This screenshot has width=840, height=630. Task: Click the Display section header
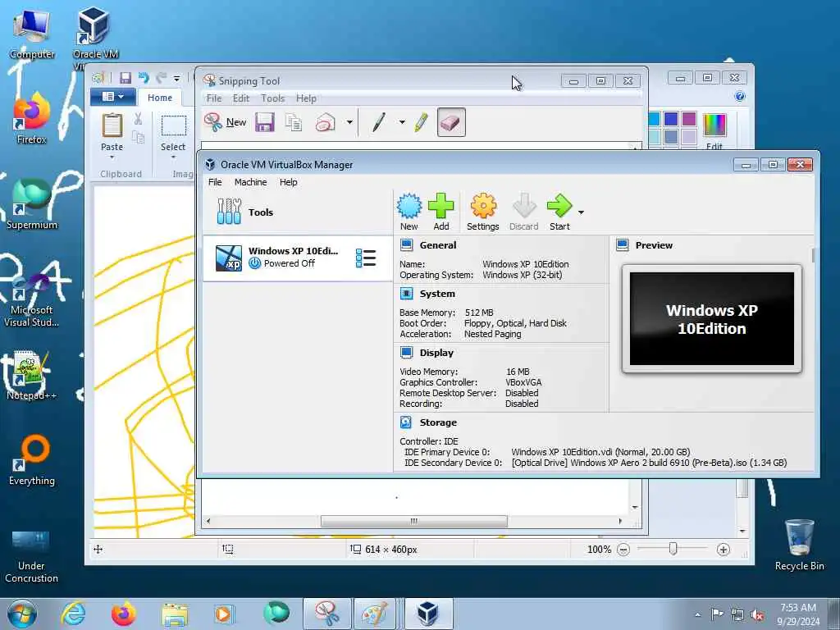(436, 353)
